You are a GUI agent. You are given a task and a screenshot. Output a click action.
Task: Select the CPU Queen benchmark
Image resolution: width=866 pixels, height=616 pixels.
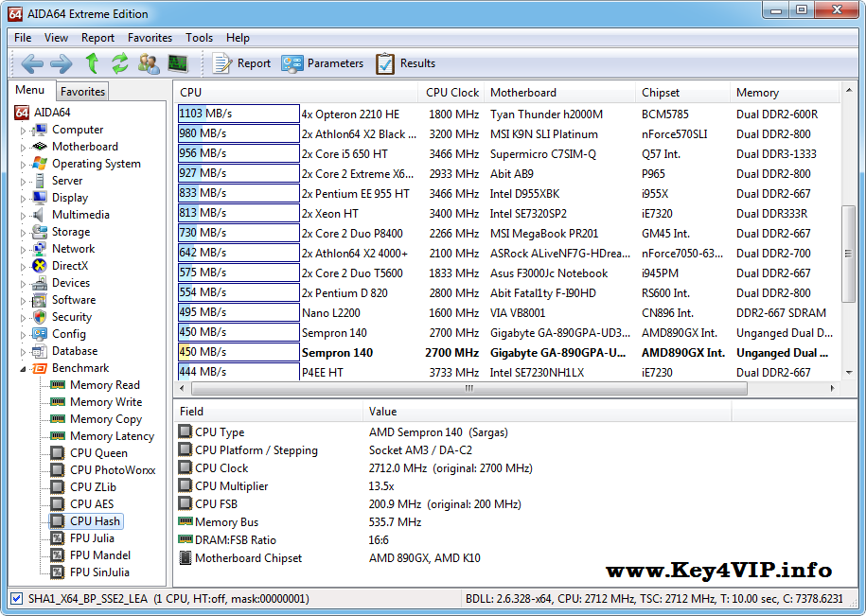pyautogui.click(x=98, y=453)
